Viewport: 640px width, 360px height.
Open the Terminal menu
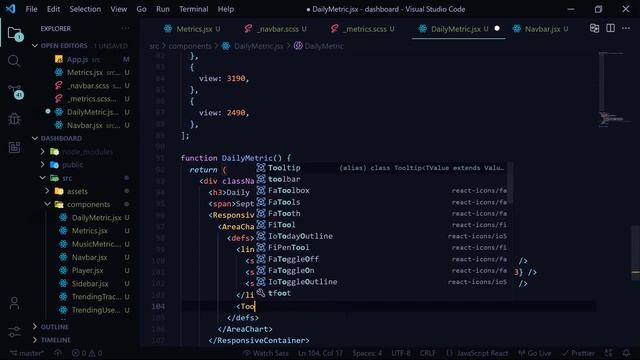coord(193,9)
